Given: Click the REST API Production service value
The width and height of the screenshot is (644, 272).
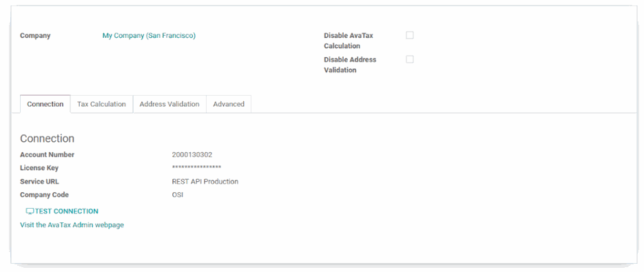Looking at the screenshot, I should coord(205,182).
